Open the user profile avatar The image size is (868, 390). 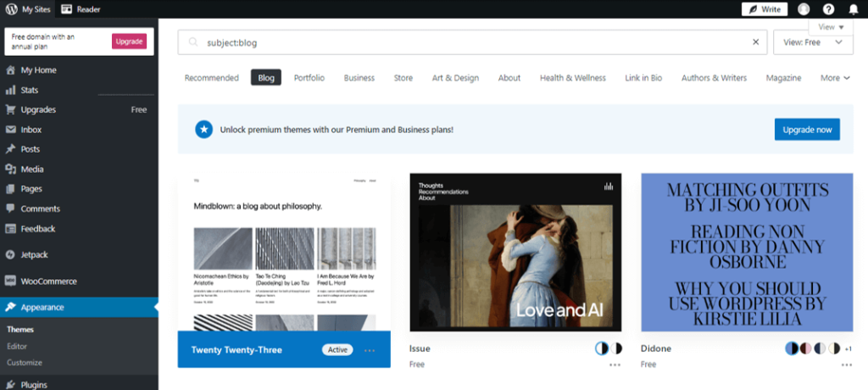pyautogui.click(x=804, y=9)
